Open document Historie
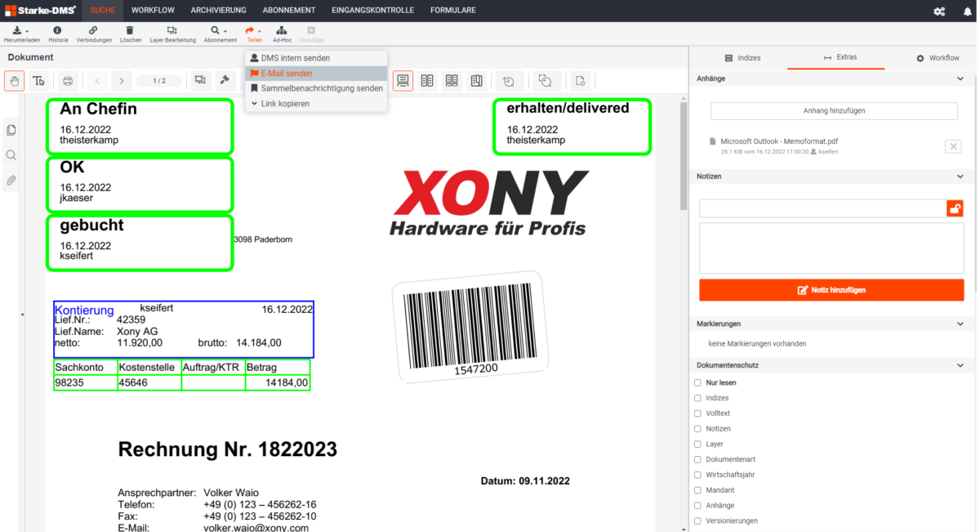 [58, 34]
